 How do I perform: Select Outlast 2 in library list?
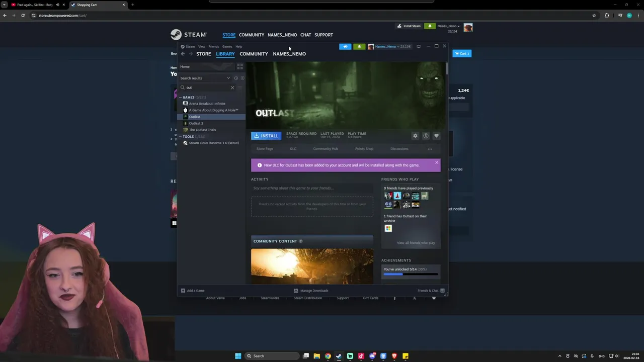pos(196,123)
